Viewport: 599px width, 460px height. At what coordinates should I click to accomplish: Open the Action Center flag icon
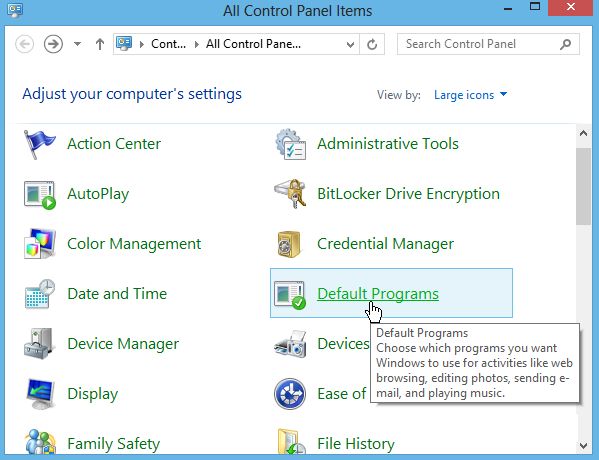[39, 144]
